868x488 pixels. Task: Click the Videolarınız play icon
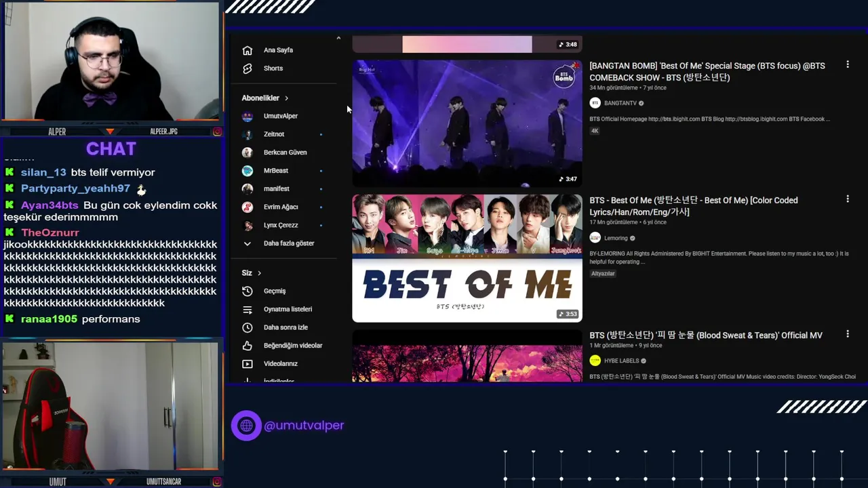click(x=248, y=364)
